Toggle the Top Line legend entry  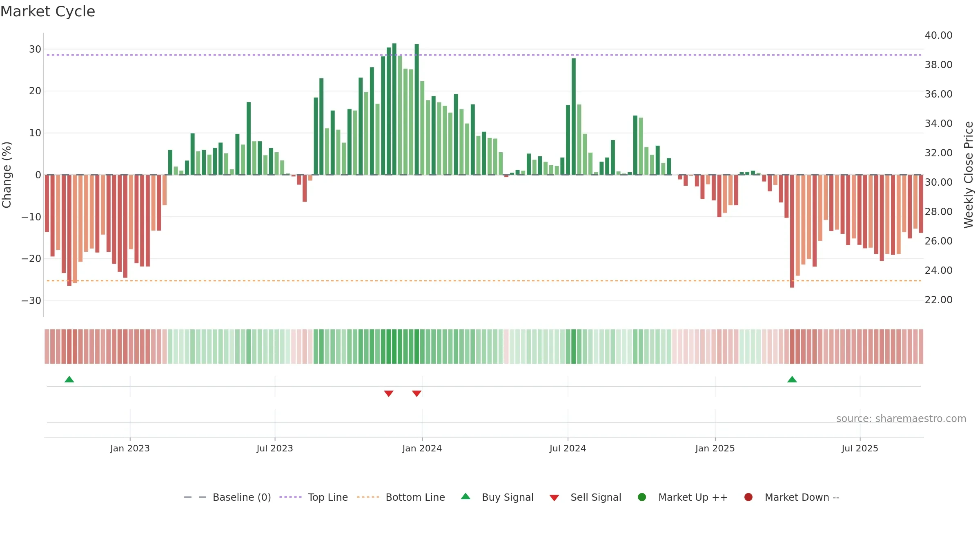[x=314, y=498]
